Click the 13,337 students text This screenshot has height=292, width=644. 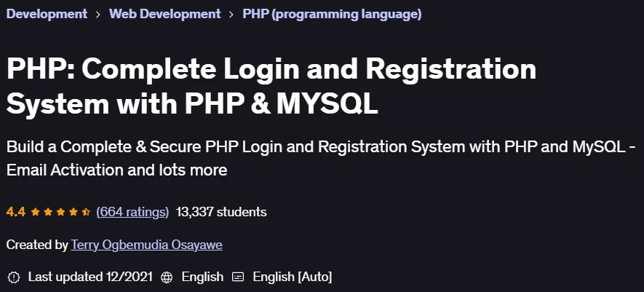pyautogui.click(x=221, y=212)
